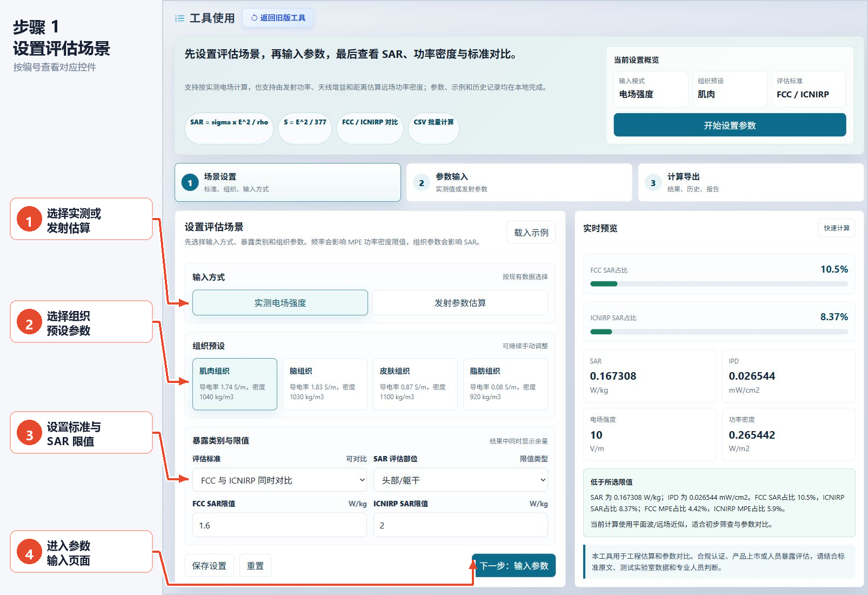Click 结果中同时显示余量 hint text
Image resolution: width=868 pixels, height=595 pixels.
(518, 441)
